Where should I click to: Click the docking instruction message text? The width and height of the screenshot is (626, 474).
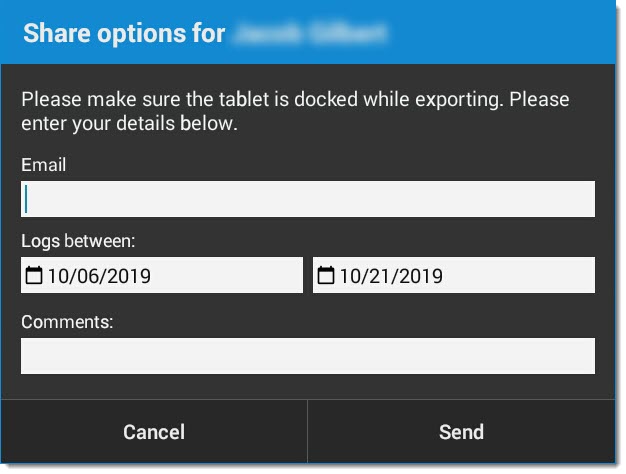pos(295,111)
